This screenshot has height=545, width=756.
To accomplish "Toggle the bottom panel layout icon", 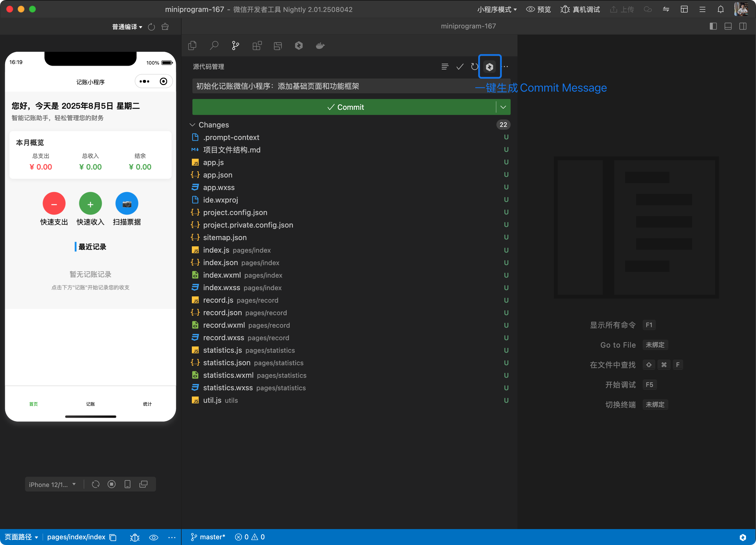I will tap(728, 26).
